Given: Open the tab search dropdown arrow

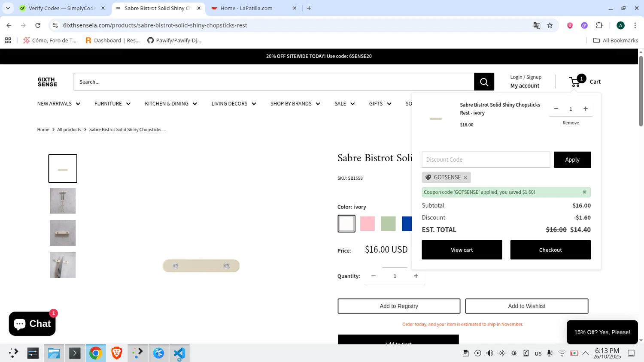Looking at the screenshot, I should click(8, 8).
